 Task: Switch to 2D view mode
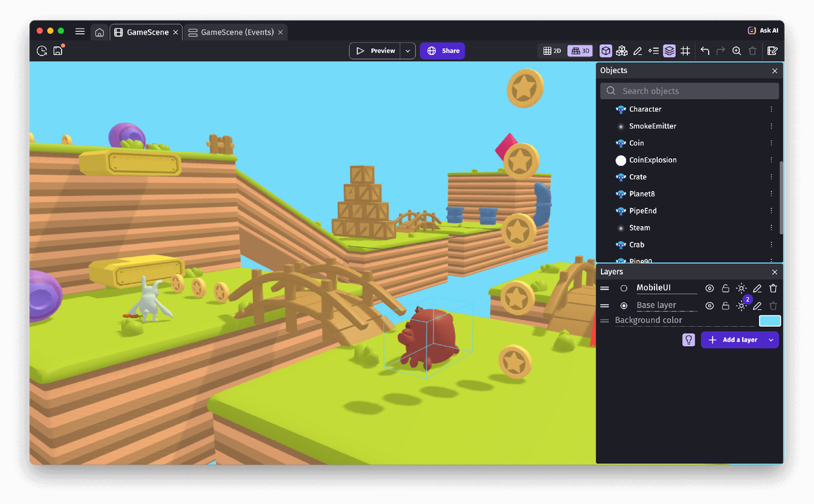pyautogui.click(x=551, y=50)
